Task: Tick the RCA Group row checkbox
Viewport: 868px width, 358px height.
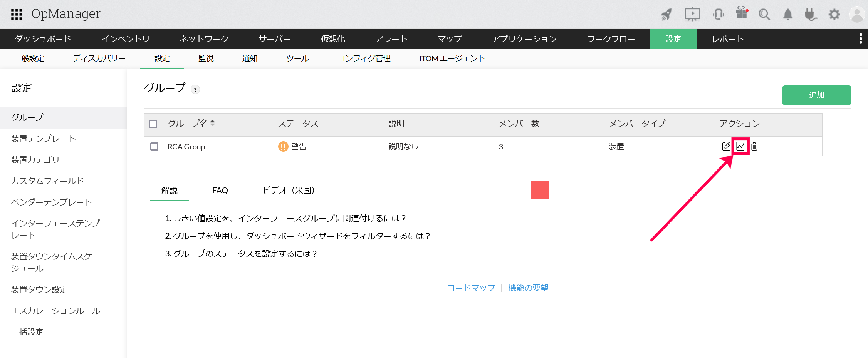Action: [154, 147]
